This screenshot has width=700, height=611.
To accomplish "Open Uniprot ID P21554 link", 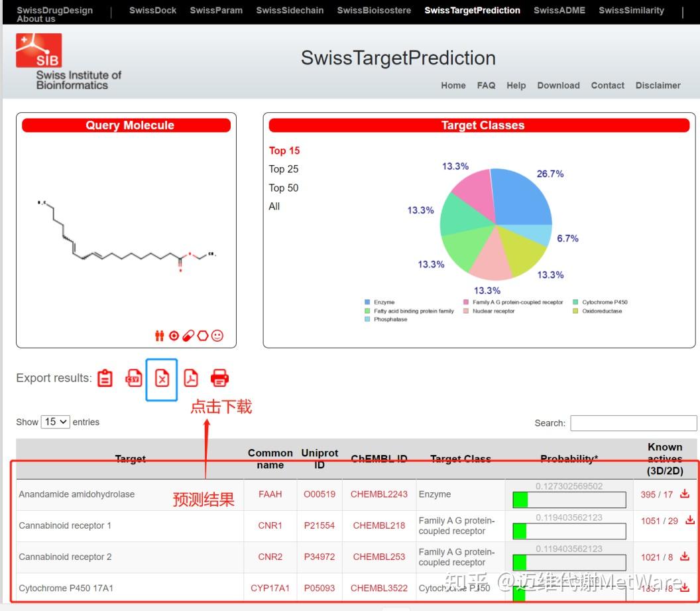I will coord(320,525).
